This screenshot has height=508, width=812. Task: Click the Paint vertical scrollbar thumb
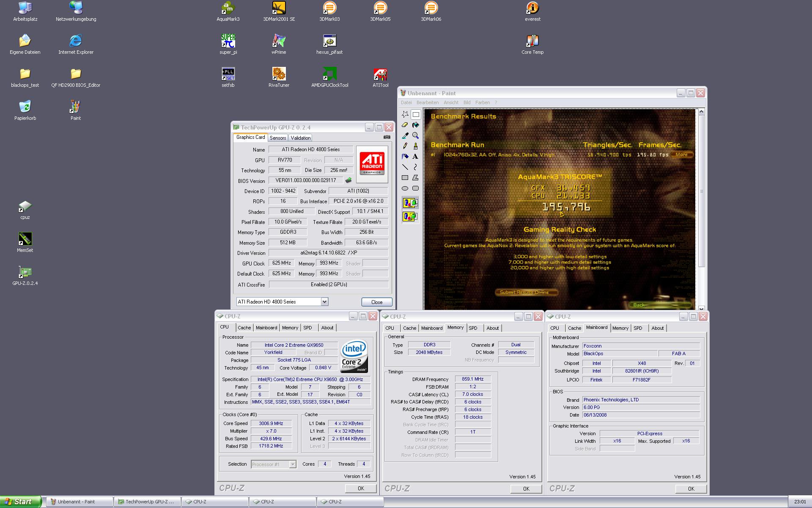coord(701,191)
